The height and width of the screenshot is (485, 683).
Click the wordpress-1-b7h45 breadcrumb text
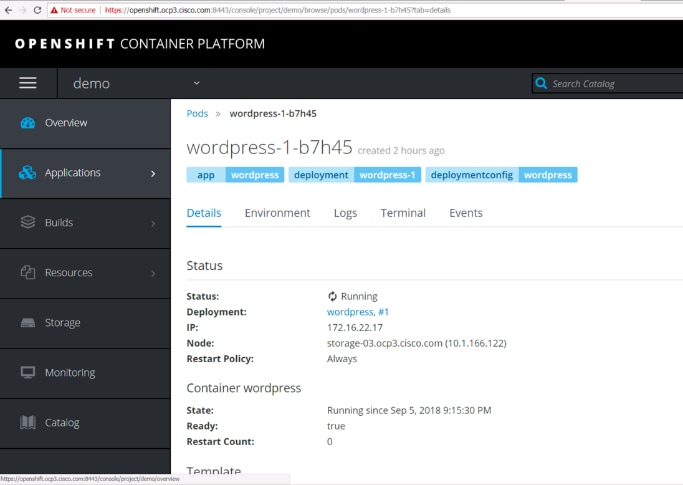tap(273, 114)
